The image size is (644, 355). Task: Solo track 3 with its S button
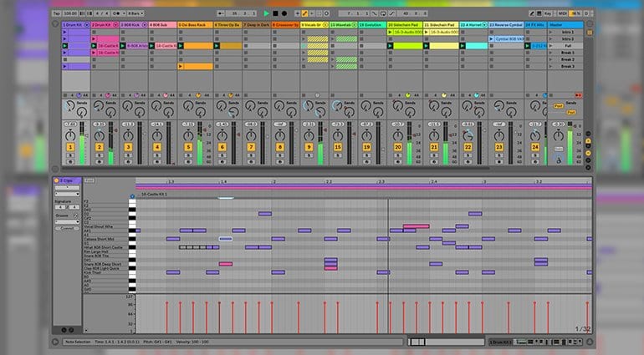(128, 155)
